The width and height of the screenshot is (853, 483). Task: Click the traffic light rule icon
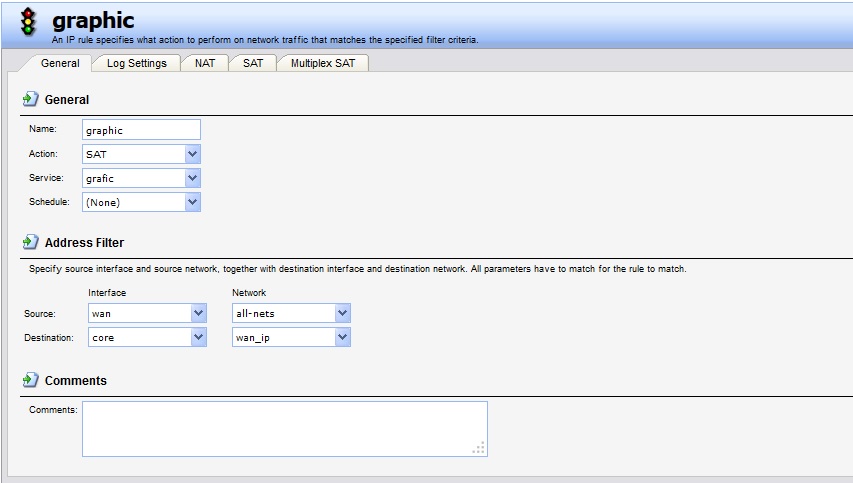(x=28, y=23)
